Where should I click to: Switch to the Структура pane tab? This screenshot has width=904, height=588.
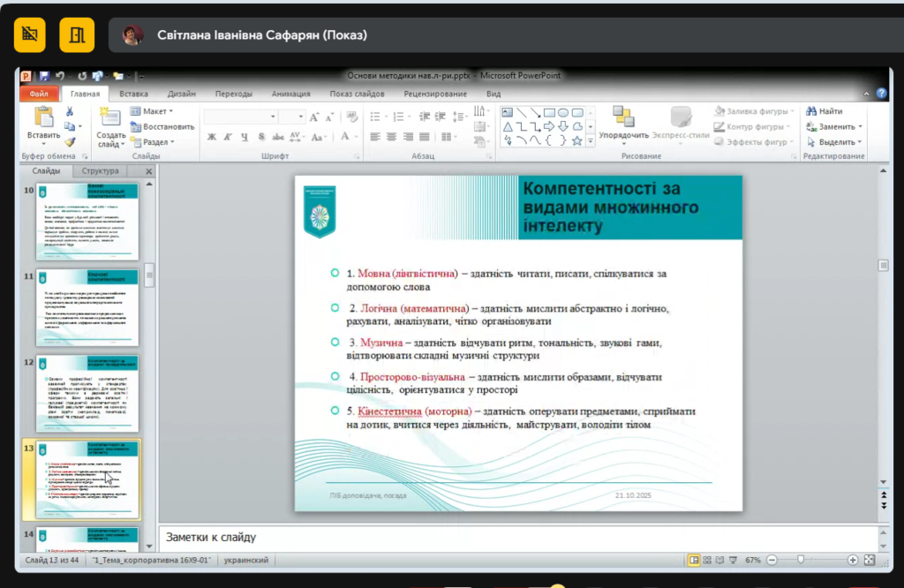point(100,171)
